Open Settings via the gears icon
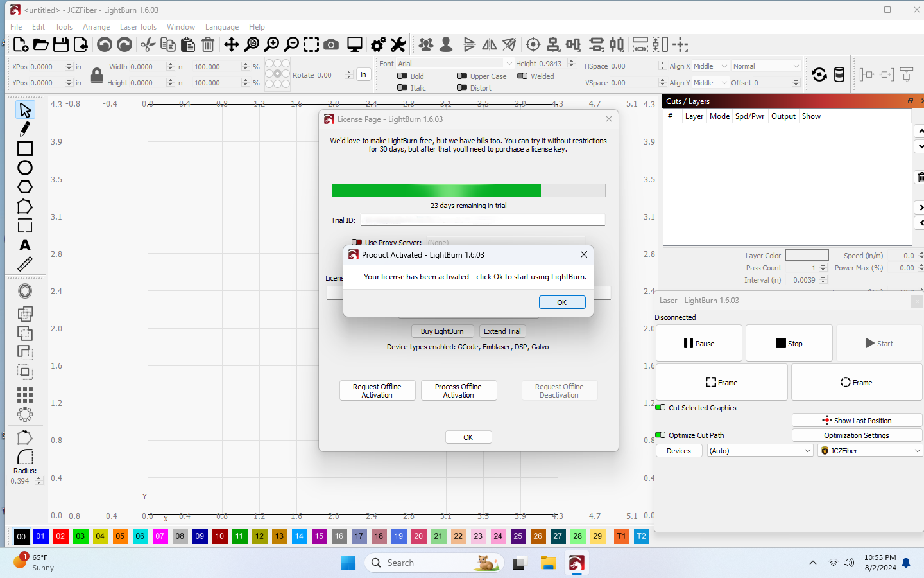This screenshot has height=578, width=924. (x=379, y=44)
